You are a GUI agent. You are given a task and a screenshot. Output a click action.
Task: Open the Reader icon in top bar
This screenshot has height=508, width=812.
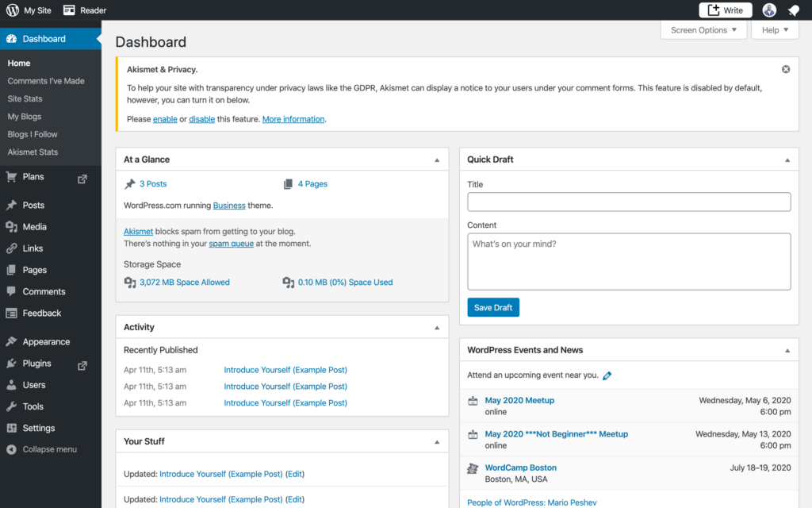pos(69,10)
